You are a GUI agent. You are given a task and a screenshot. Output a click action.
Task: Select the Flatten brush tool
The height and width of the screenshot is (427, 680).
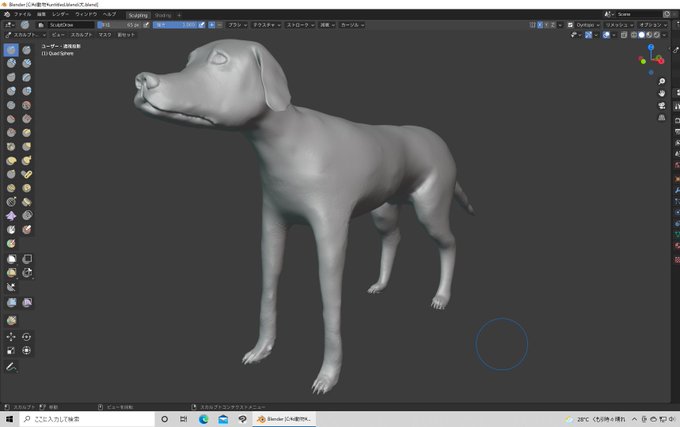[x=11, y=119]
